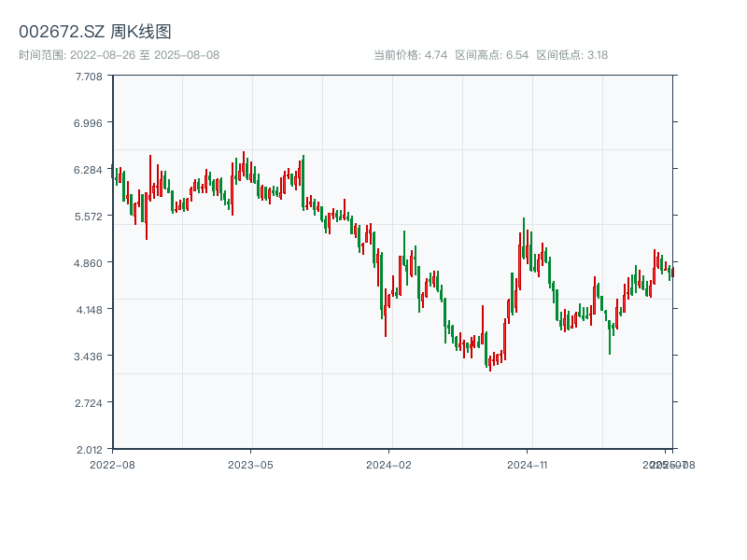This screenshot has height=560, width=747.
Task: Click the 2024-11 date axis label
Action: [527, 464]
